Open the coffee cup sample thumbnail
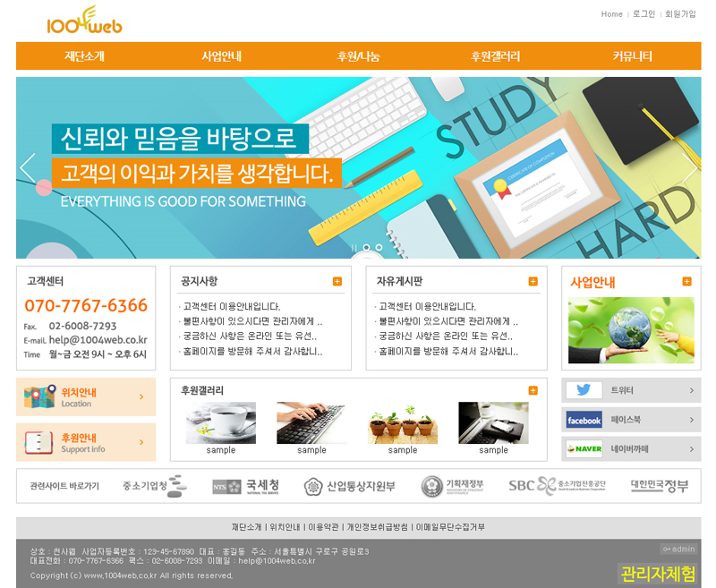 (220, 422)
